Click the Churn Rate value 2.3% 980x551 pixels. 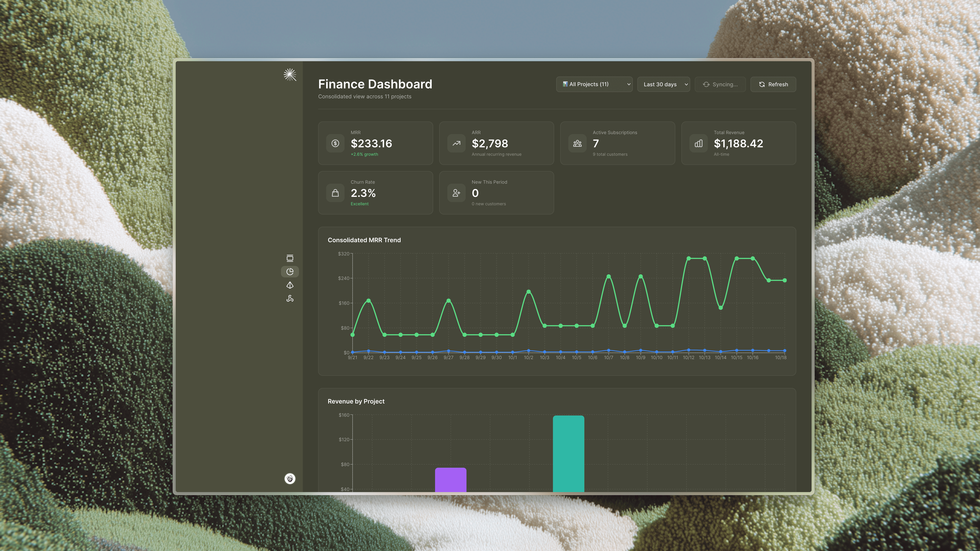(363, 193)
